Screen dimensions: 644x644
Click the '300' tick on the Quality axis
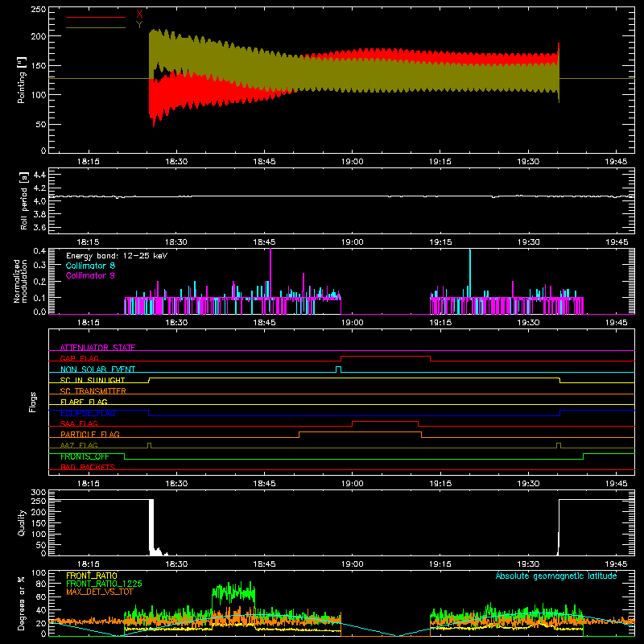39,493
